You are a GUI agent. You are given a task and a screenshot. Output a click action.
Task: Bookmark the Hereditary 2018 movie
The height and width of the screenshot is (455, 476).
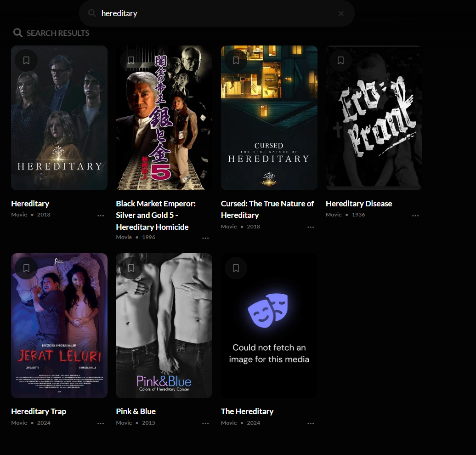pyautogui.click(x=26, y=61)
